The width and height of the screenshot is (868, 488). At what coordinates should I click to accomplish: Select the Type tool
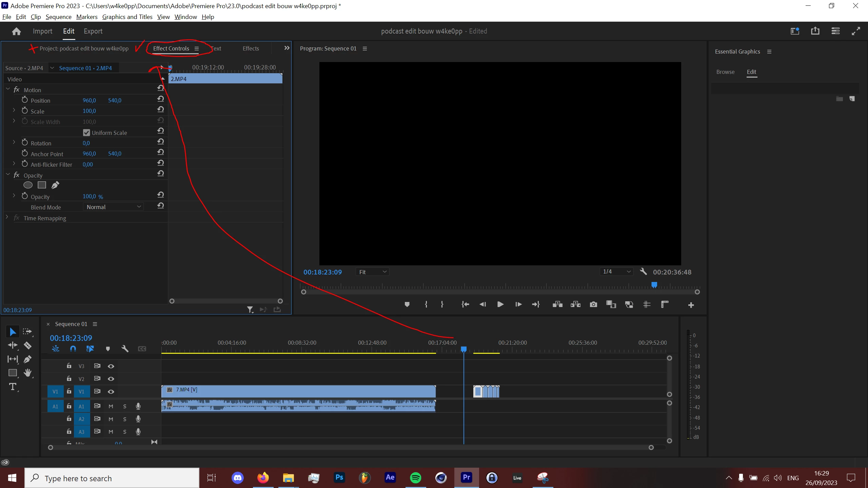[x=13, y=387]
